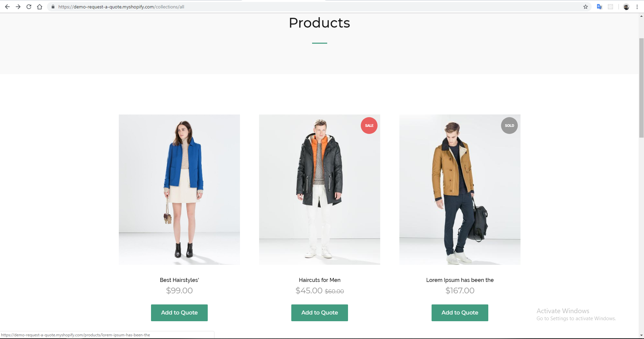This screenshot has width=644, height=339.
Task: Add Best Hairstyles' to quote
Action: 179,312
